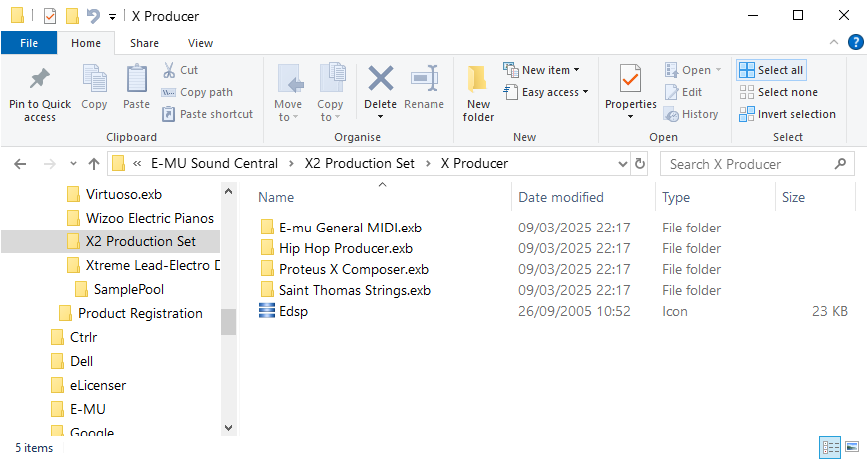868x460 pixels.
Task: Click Invert selection
Action: (x=788, y=114)
